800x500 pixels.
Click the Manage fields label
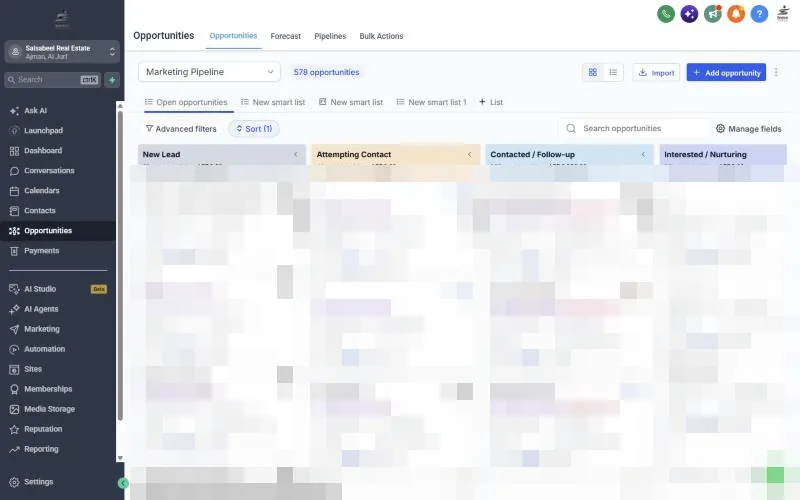point(755,129)
